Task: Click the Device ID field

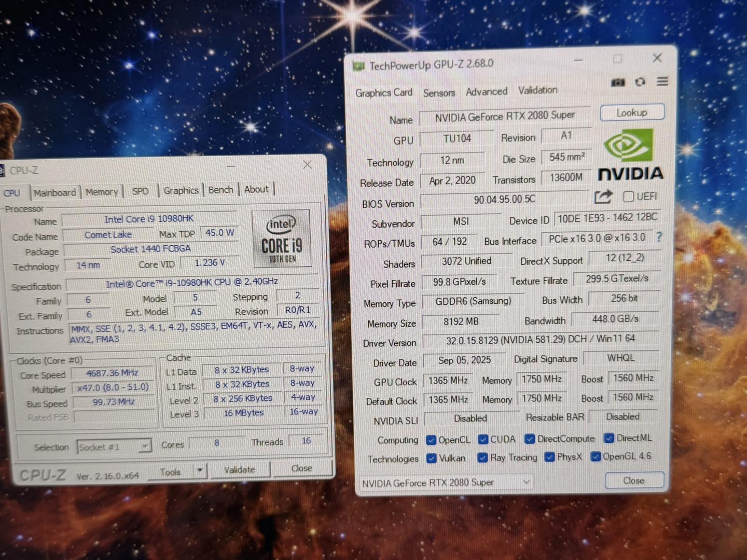Action: pyautogui.click(x=607, y=218)
